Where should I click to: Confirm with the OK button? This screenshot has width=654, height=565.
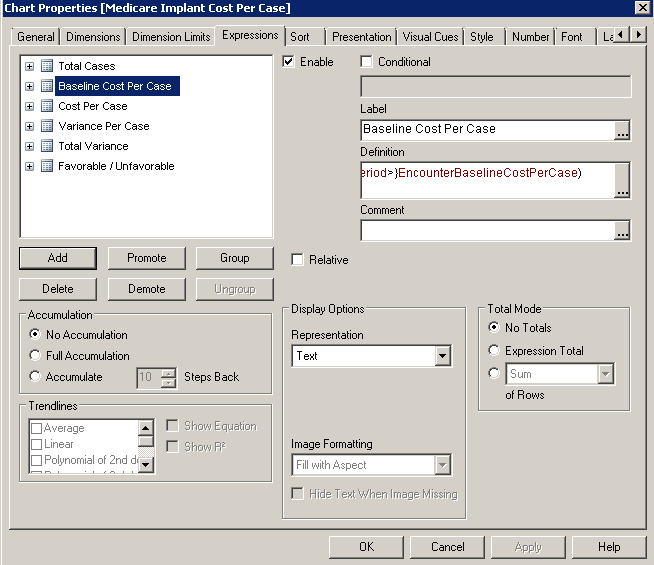pyautogui.click(x=366, y=547)
